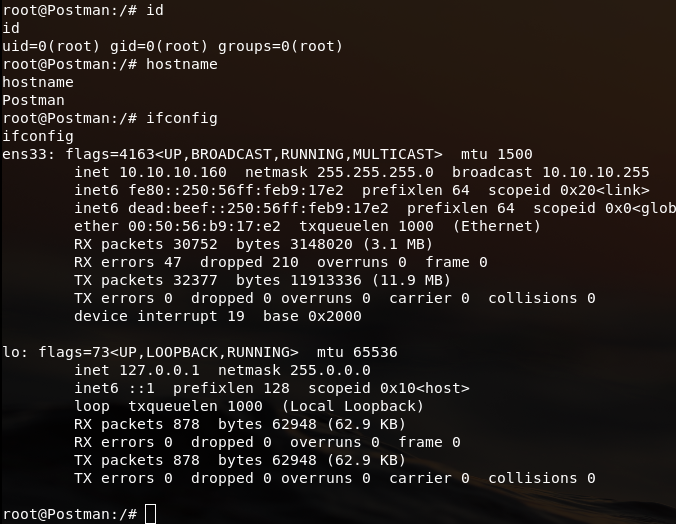Click the lo interface name

[x=11, y=352]
